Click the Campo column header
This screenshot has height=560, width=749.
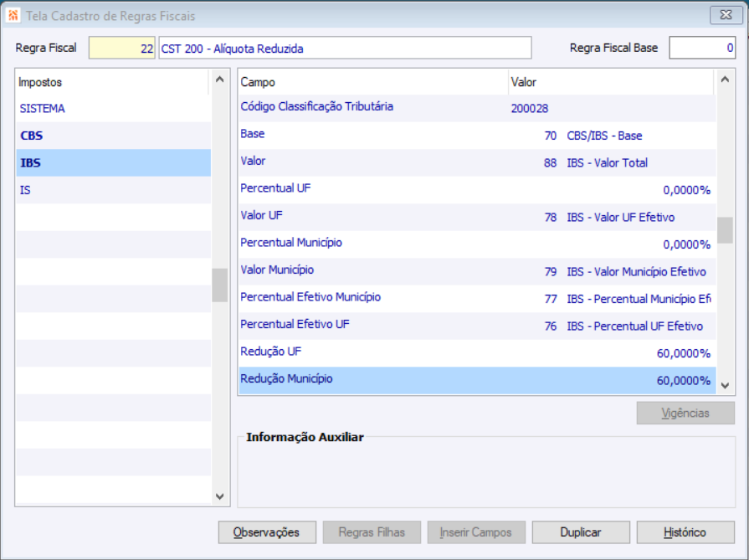(x=373, y=82)
